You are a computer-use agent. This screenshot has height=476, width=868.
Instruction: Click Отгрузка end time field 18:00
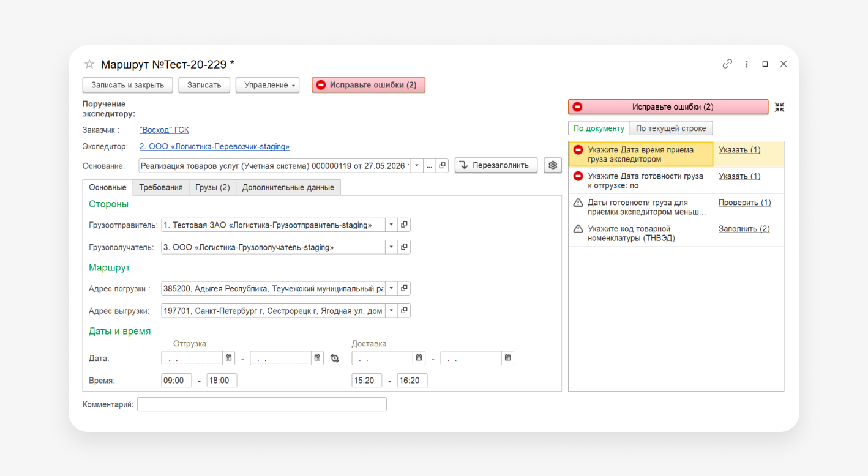coord(222,381)
